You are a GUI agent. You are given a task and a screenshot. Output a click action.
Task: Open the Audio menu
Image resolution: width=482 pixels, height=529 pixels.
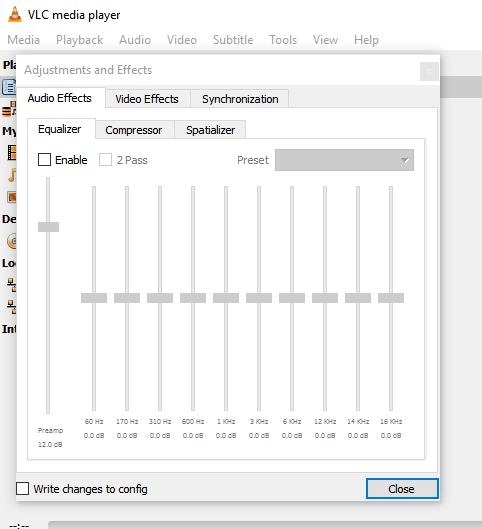[x=135, y=40]
